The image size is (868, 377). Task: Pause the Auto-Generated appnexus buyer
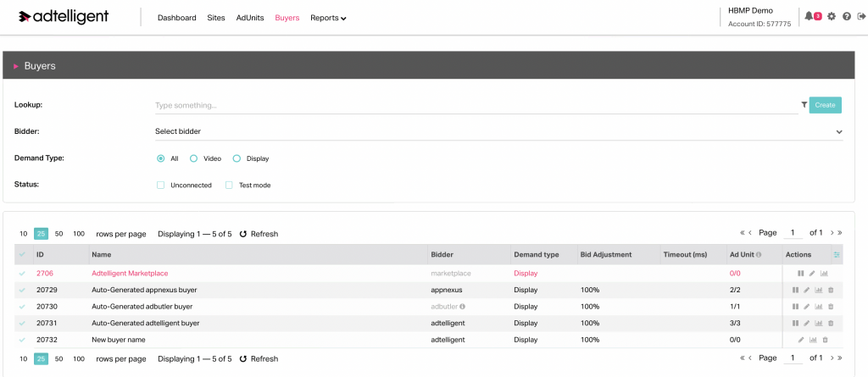(795, 290)
